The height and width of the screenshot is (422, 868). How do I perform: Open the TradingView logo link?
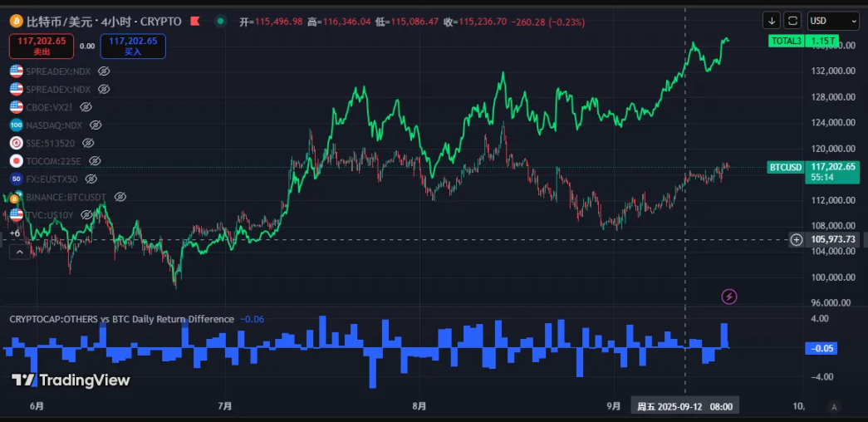71,380
